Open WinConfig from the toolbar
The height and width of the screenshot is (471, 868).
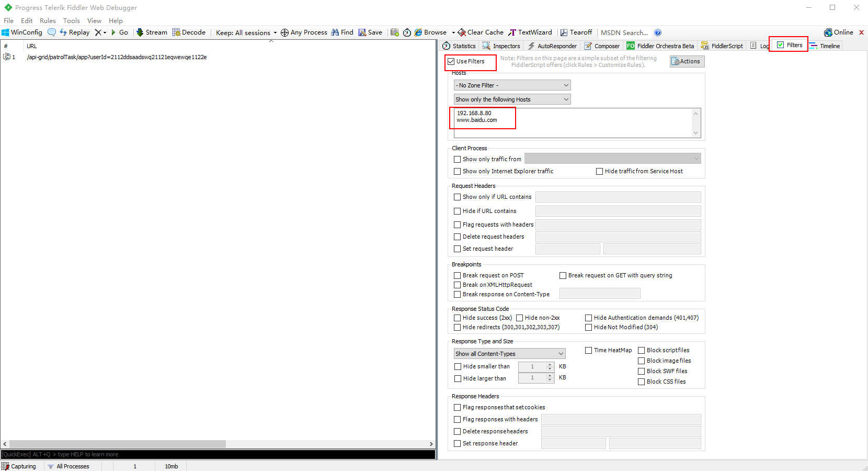21,32
